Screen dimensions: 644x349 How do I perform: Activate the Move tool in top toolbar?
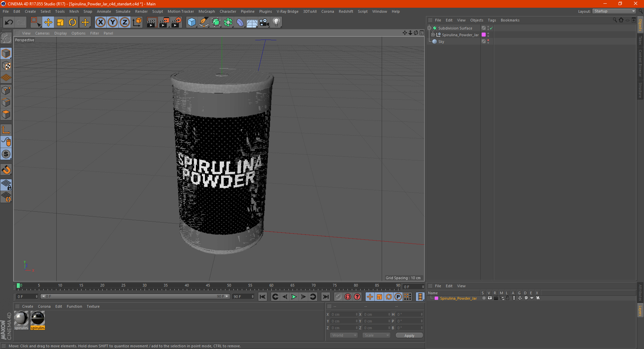[x=48, y=22]
